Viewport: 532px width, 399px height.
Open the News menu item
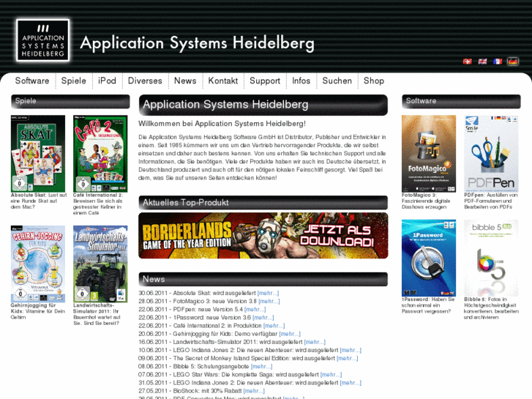point(185,81)
